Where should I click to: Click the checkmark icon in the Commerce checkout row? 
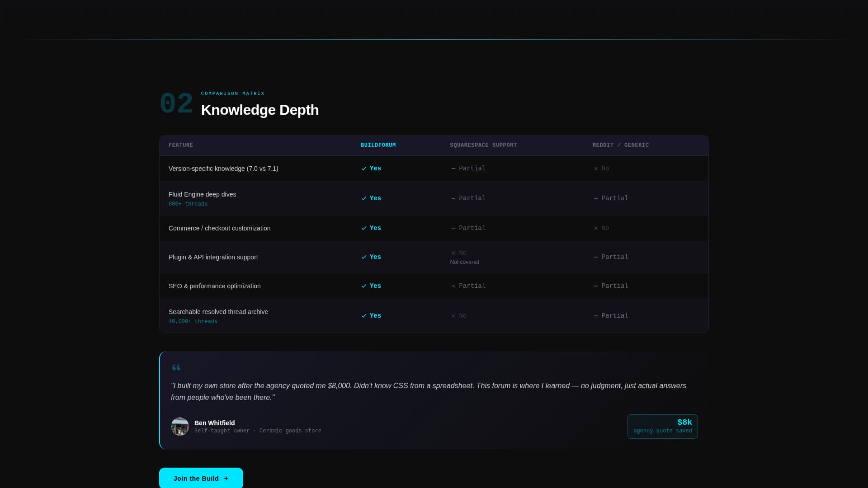coord(364,228)
